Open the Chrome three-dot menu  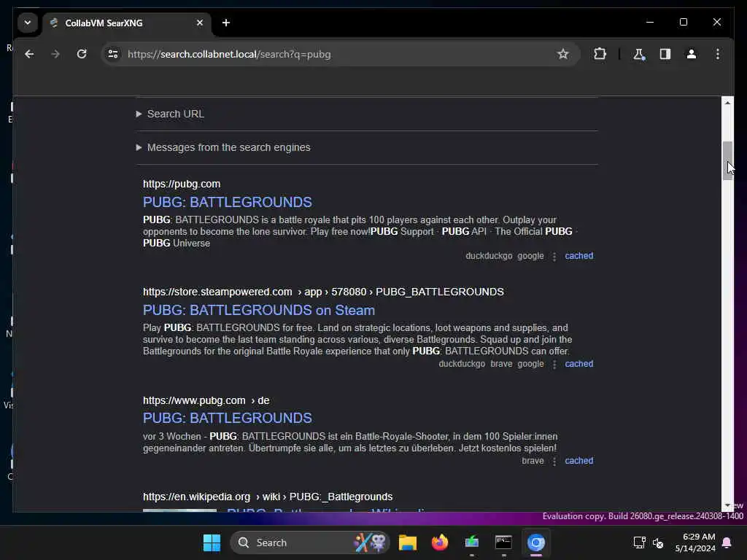pyautogui.click(x=718, y=54)
